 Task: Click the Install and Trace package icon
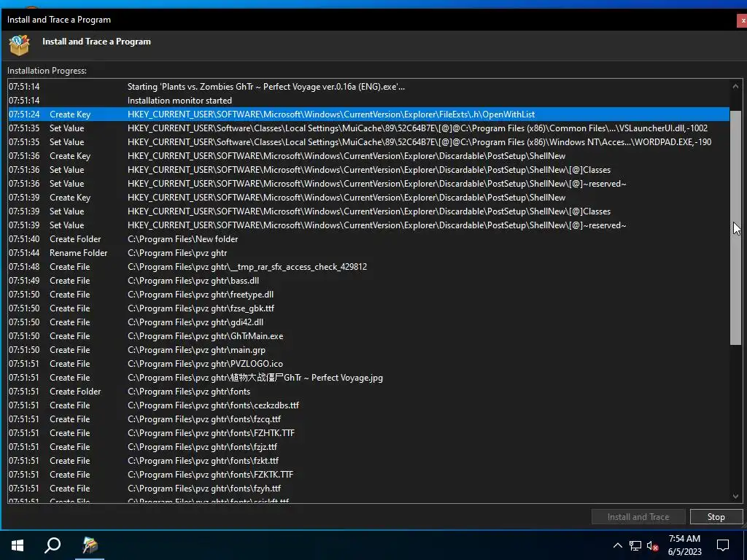19,45
